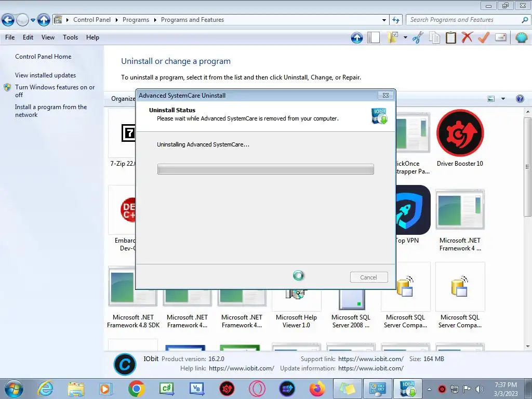Click the refresh button beside address bar
The height and width of the screenshot is (399, 532).
click(395, 20)
